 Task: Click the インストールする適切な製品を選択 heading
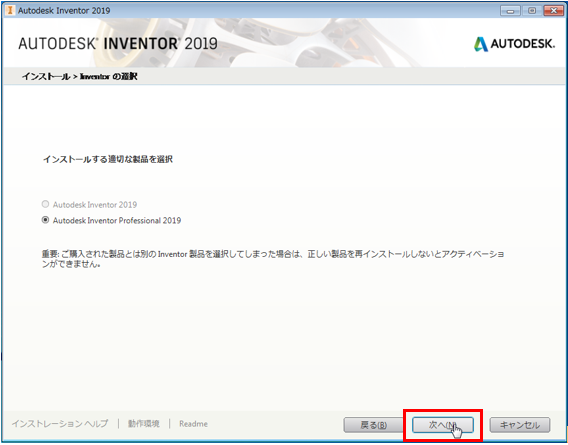pos(108,159)
